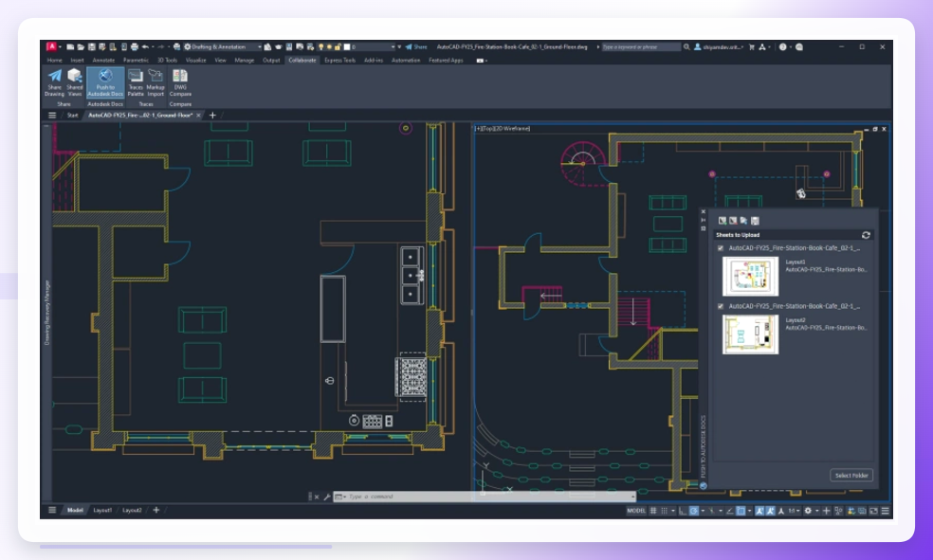The width and height of the screenshot is (933, 560).
Task: Open the Workspace Switching gear in the status bar
Action: click(808, 511)
